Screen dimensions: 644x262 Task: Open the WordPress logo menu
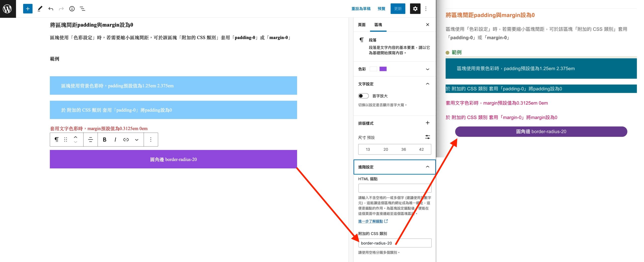click(x=8, y=9)
